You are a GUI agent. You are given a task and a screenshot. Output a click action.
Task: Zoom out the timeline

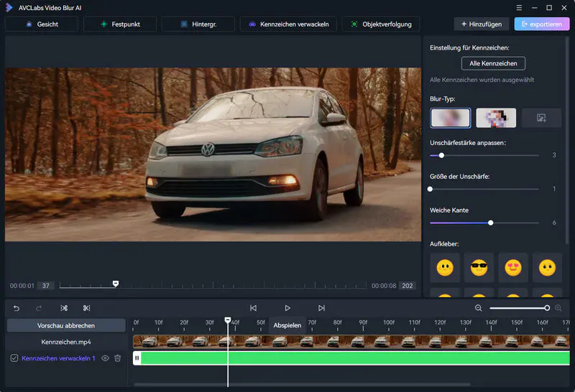tap(478, 308)
